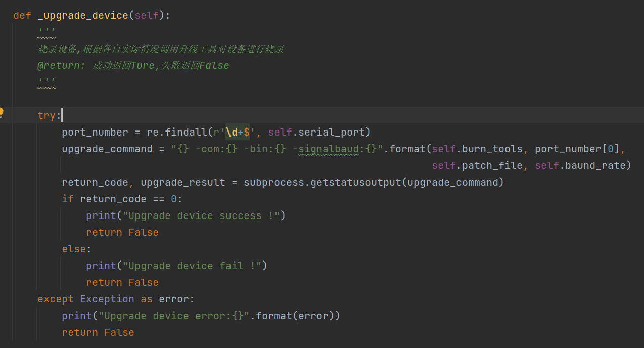This screenshot has height=348, width=644.
Task: Click the "Upgrade device success !" string
Action: 201,215
